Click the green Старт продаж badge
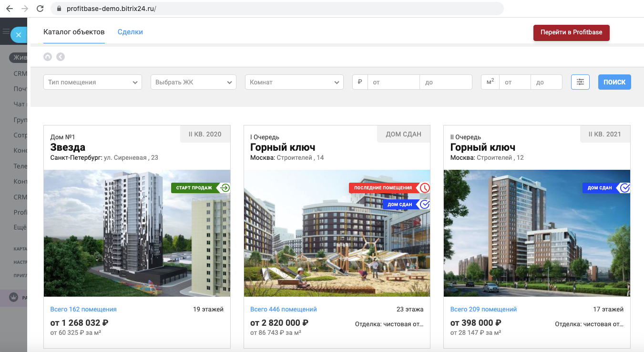This screenshot has width=644, height=352. tap(201, 188)
